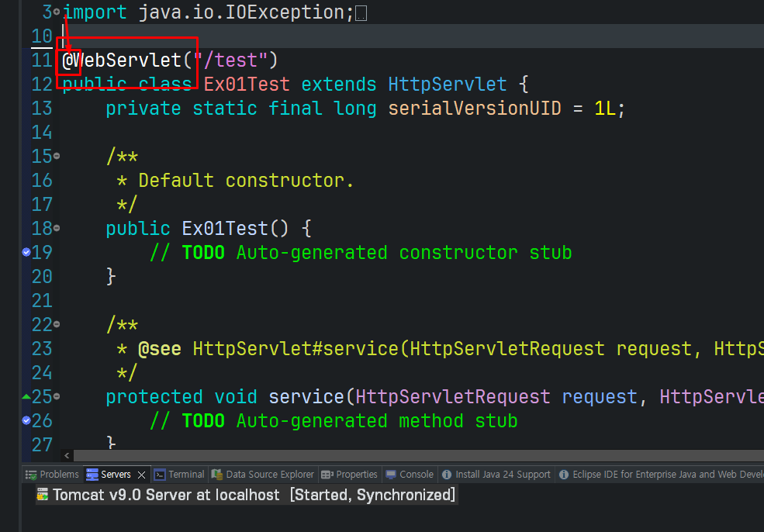
Task: Click the "/test" string in the WebServlet annotation
Action: pyautogui.click(x=230, y=60)
